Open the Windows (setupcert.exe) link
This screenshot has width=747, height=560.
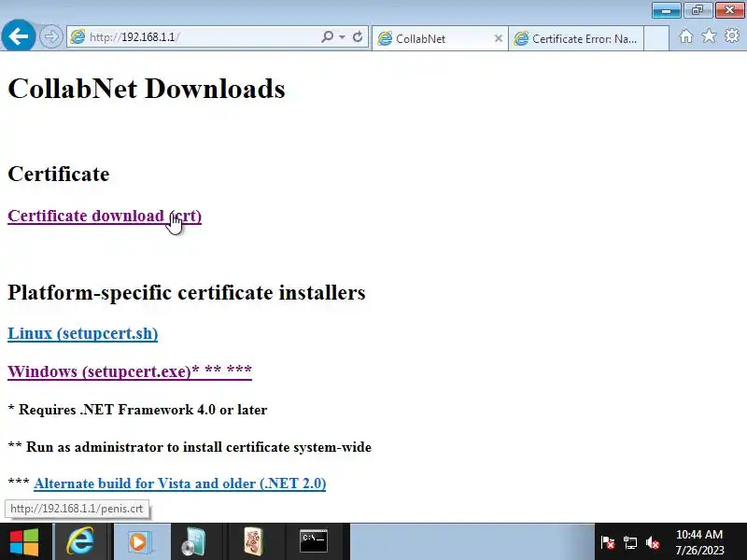click(x=130, y=371)
